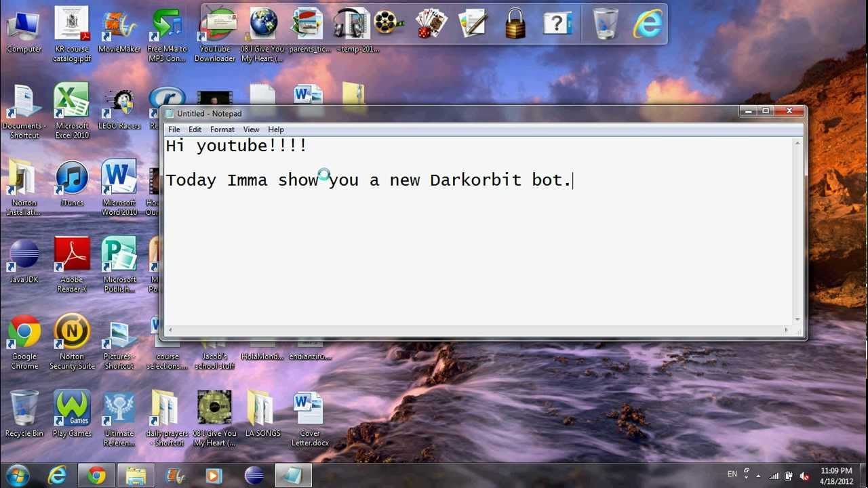Click the Notepad horizontal scroll right arrow
Image resolution: width=868 pixels, height=488 pixels.
[787, 330]
